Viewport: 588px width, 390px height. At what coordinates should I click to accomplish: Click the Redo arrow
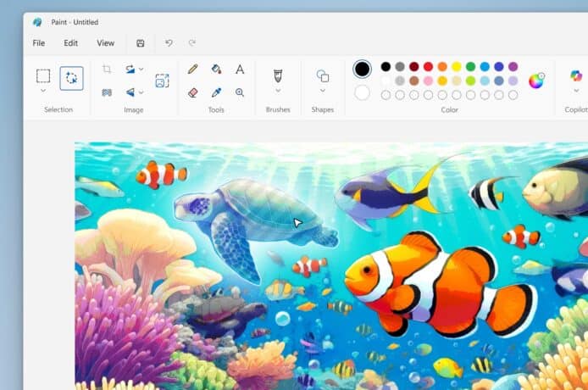point(192,42)
